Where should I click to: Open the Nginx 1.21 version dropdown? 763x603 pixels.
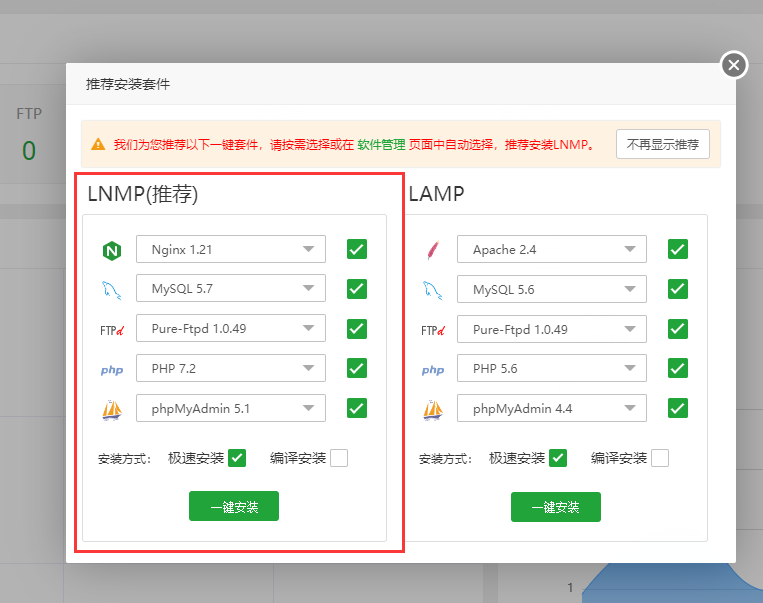[231, 249]
